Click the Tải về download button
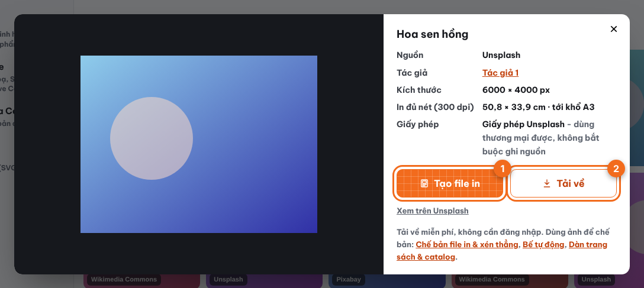Viewport: 644px width, 288px height. tap(563, 183)
